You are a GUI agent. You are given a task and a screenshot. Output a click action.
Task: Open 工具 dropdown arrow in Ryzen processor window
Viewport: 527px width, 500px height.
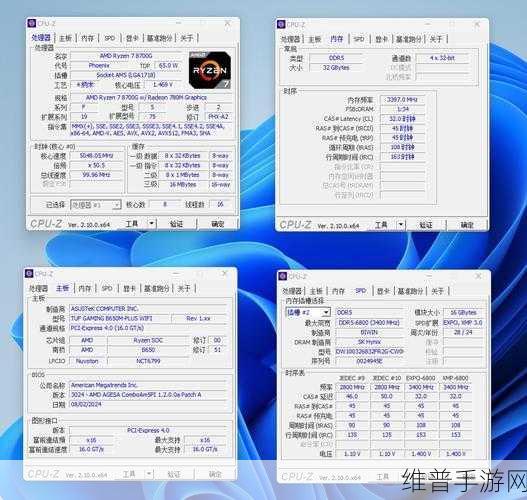click(x=152, y=223)
